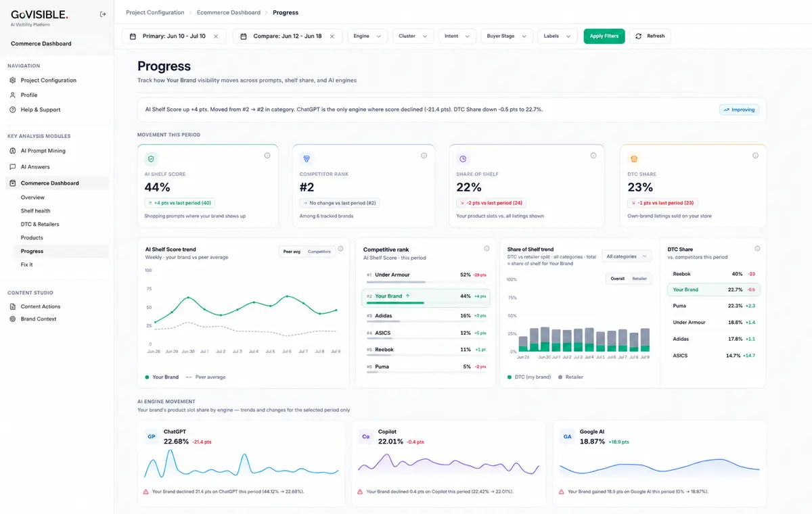Image resolution: width=812 pixels, height=514 pixels.
Task: Open the All categories dropdown
Action: [627, 256]
